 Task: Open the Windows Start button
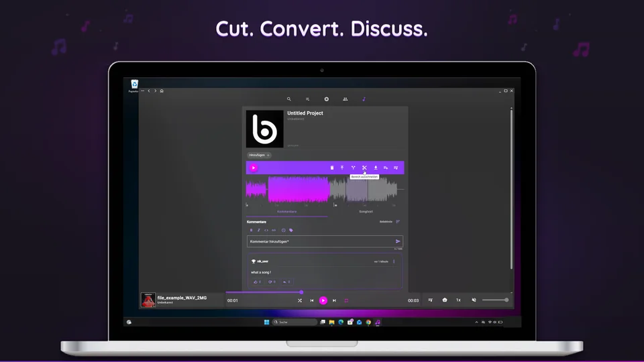266,322
